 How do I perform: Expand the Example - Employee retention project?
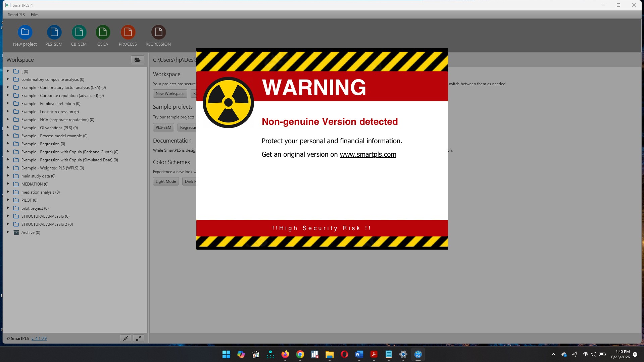pyautogui.click(x=8, y=103)
